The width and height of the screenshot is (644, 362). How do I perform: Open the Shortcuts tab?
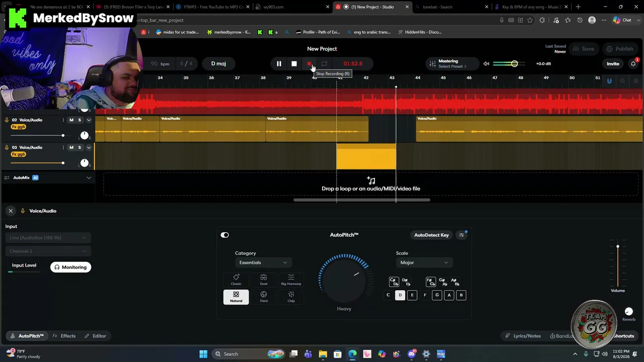click(623, 336)
